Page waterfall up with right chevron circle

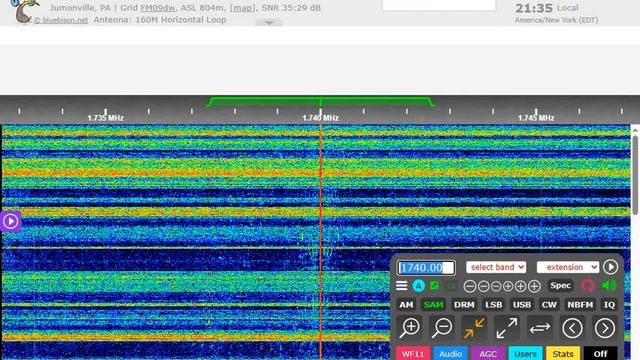[x=605, y=328]
